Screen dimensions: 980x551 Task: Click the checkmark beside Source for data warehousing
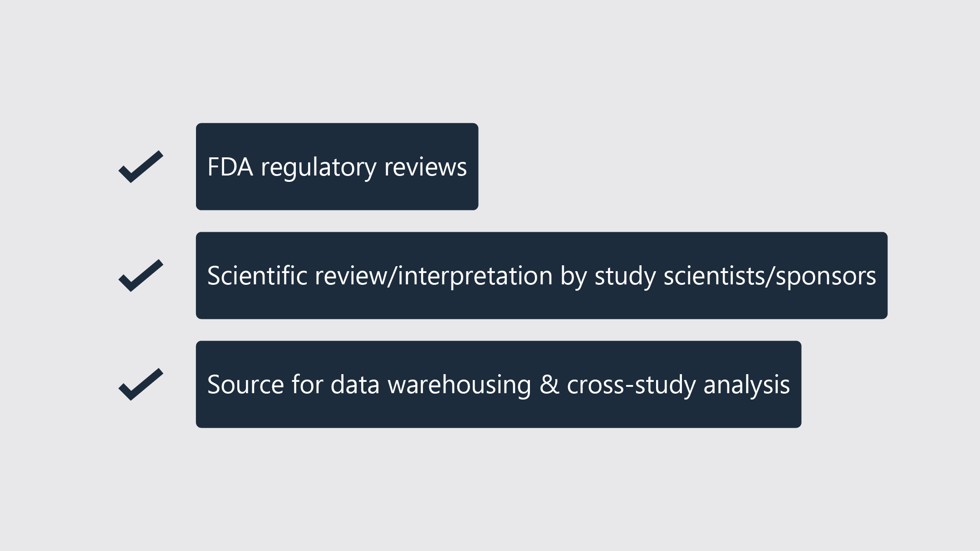pyautogui.click(x=141, y=384)
